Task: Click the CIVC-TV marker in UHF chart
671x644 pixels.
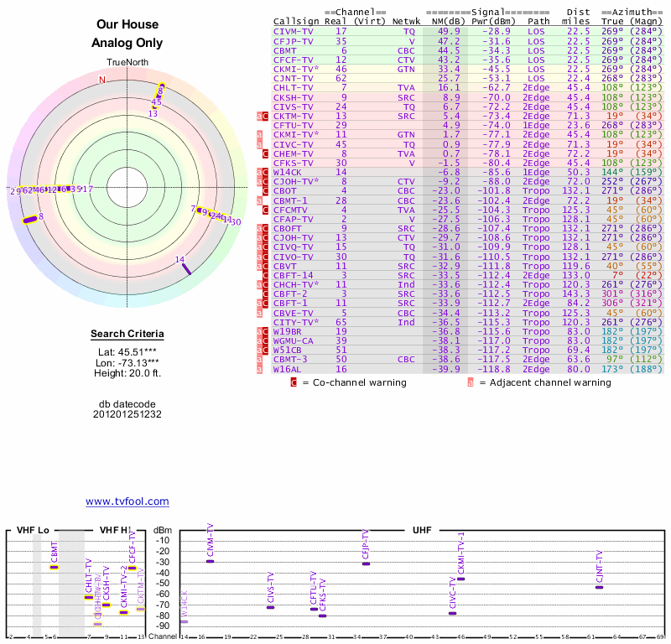Action: pyautogui.click(x=452, y=613)
